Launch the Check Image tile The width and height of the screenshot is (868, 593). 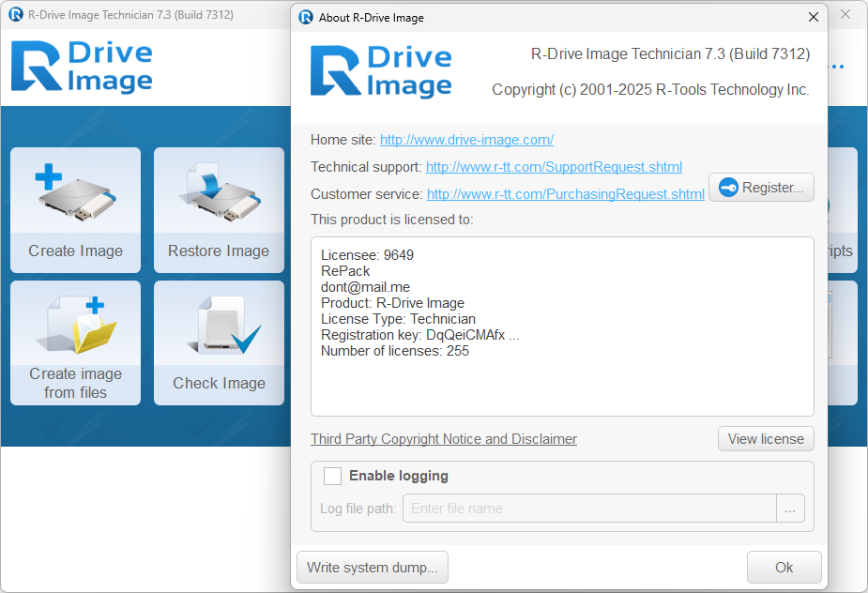point(219,342)
